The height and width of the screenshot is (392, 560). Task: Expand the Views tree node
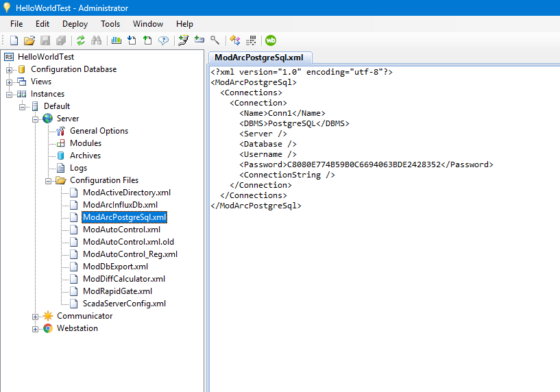[10, 82]
